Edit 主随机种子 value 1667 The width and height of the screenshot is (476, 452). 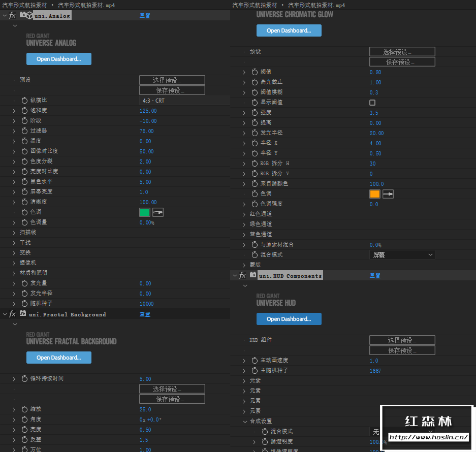click(375, 371)
